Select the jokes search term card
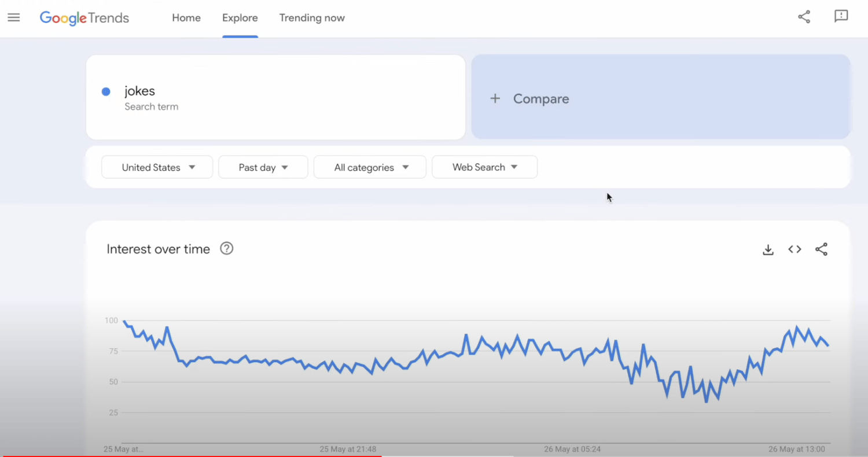 275,97
